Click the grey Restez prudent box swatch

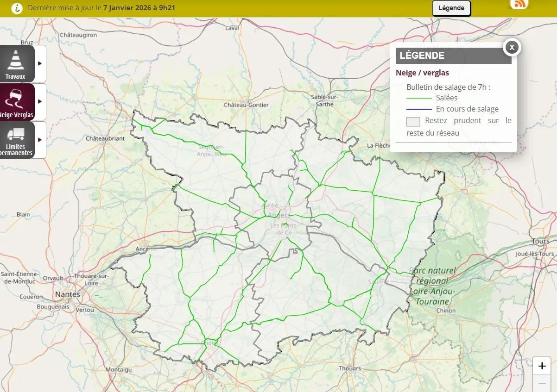[x=413, y=122]
